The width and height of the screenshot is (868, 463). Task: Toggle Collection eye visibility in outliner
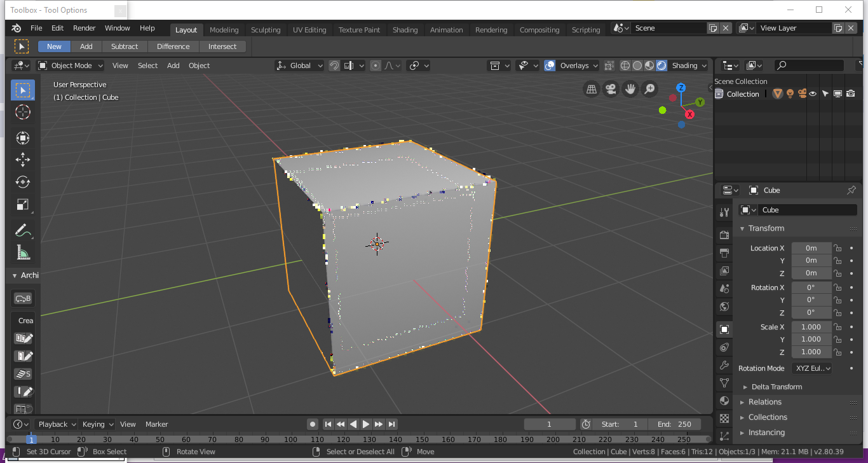(x=812, y=94)
